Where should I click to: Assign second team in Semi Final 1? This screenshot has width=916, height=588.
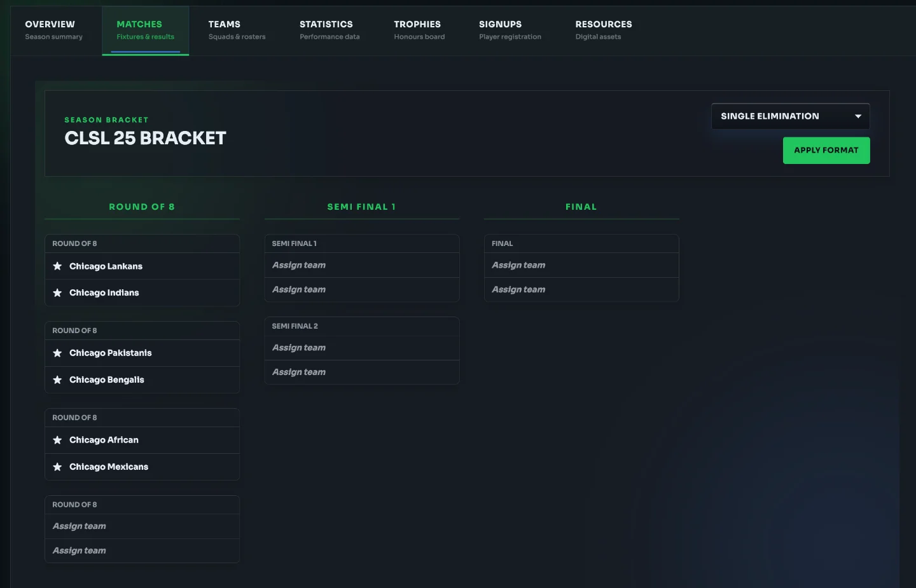[x=362, y=290]
